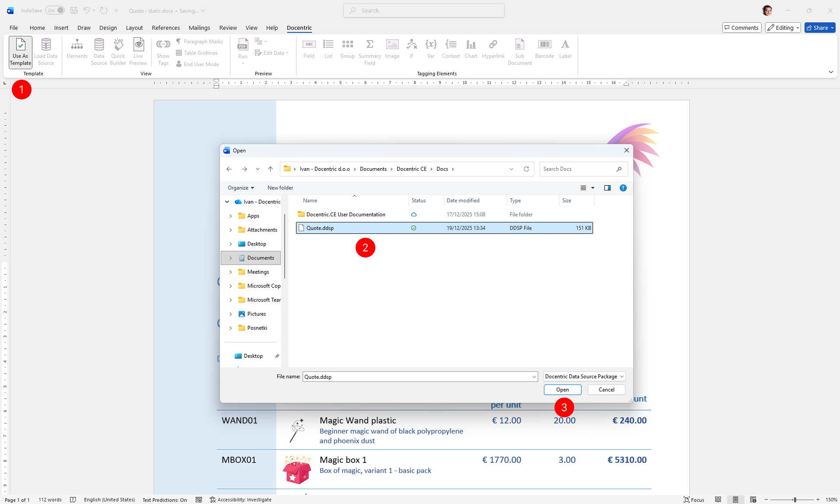The height and width of the screenshot is (504, 840).
Task: Switch to the References tab
Action: pyautogui.click(x=166, y=28)
